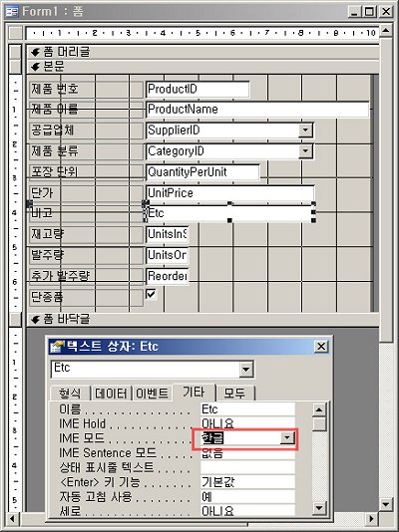
Task: Select the 폼 머리글 section bar
Action: click(202, 52)
